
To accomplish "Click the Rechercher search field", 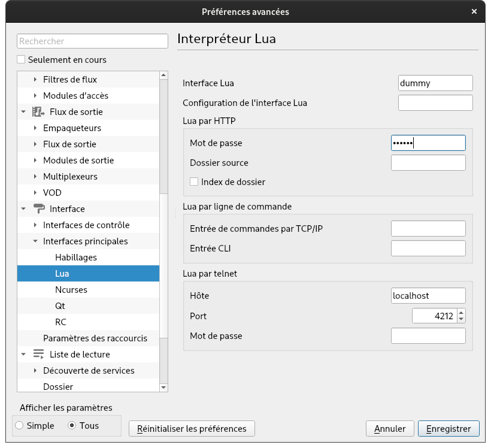I will [x=92, y=41].
